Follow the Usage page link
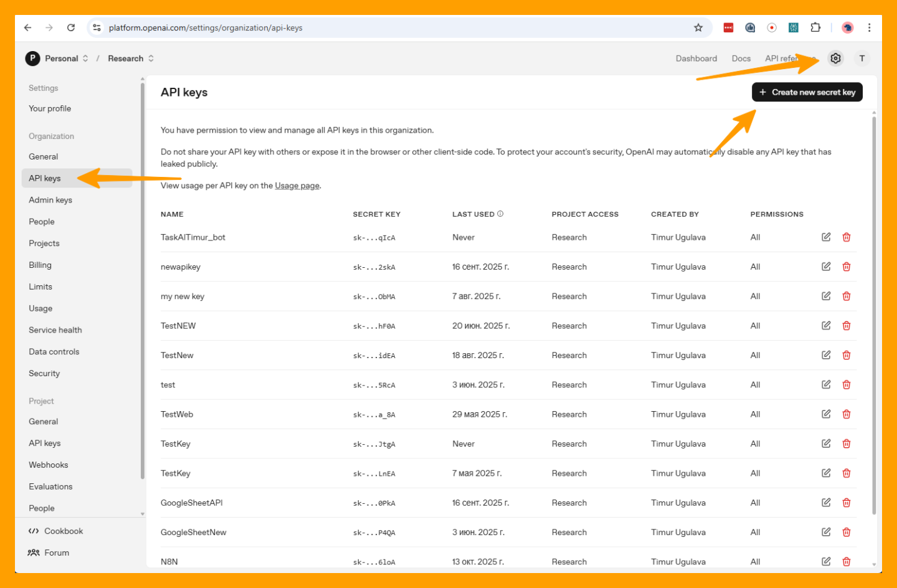This screenshot has height=588, width=897. (297, 186)
